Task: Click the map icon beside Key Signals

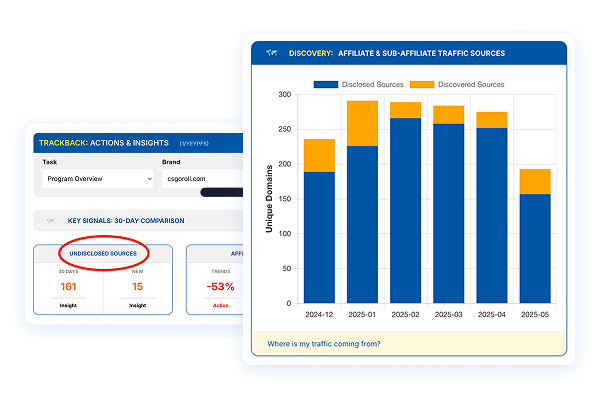Action: click(50, 220)
